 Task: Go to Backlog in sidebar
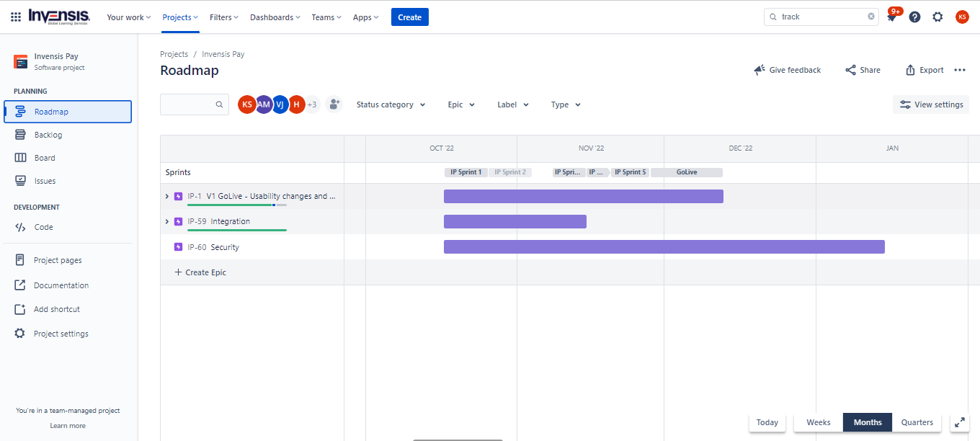point(48,135)
